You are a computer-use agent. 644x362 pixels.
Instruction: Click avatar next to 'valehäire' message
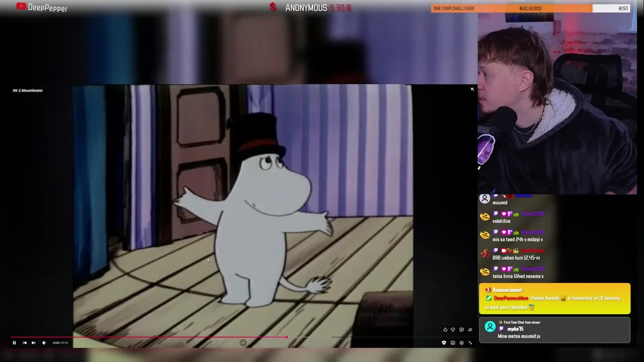(x=485, y=217)
